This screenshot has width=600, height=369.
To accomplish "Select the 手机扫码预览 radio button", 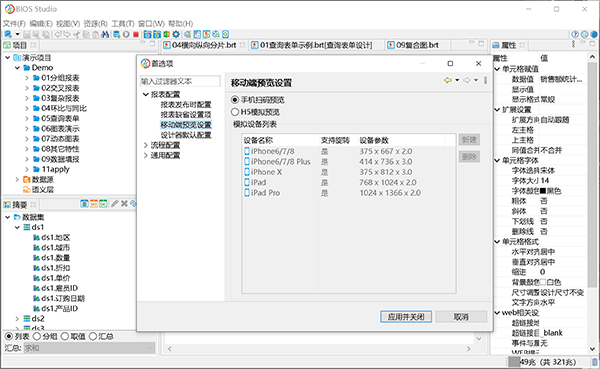I will click(x=235, y=100).
